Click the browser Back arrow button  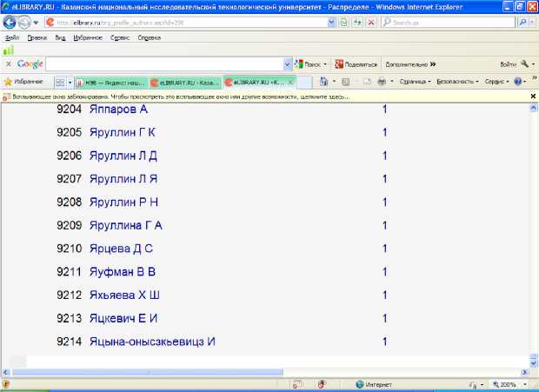click(10, 23)
